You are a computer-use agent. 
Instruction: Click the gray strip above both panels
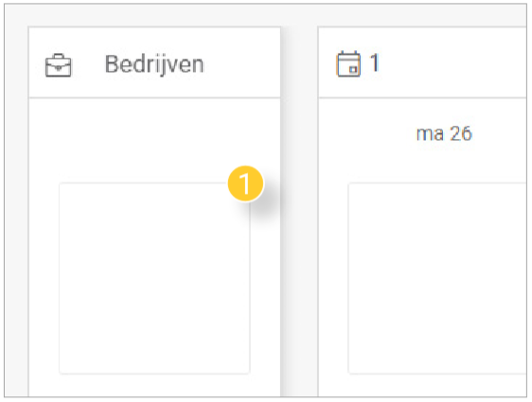tap(266, 15)
